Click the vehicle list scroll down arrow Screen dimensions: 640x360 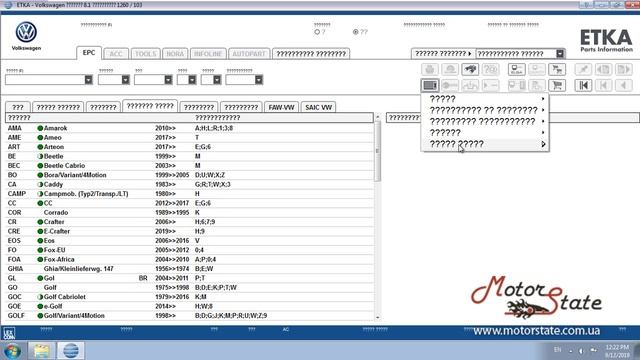pyautogui.click(x=378, y=317)
